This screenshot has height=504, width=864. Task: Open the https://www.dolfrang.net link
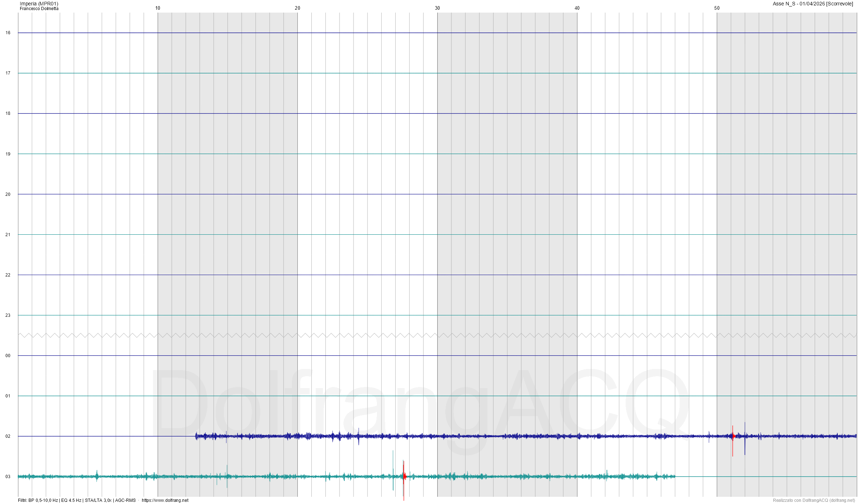pos(165,500)
